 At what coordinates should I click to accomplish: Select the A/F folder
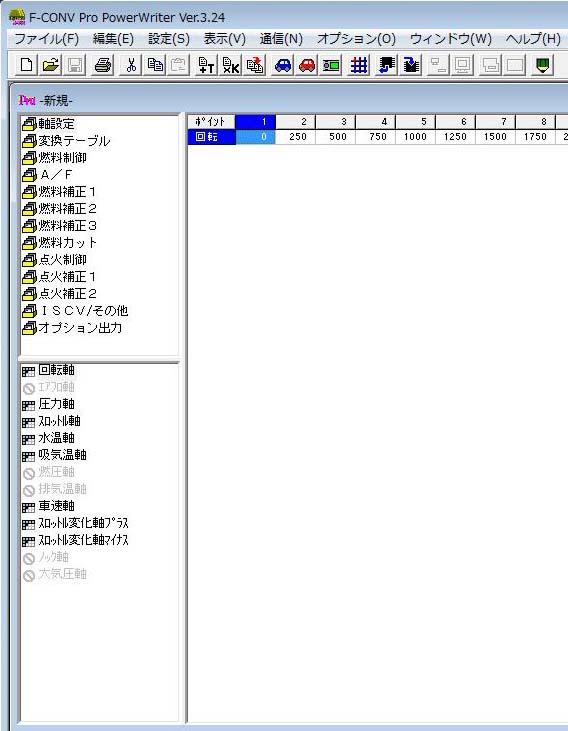[48, 175]
